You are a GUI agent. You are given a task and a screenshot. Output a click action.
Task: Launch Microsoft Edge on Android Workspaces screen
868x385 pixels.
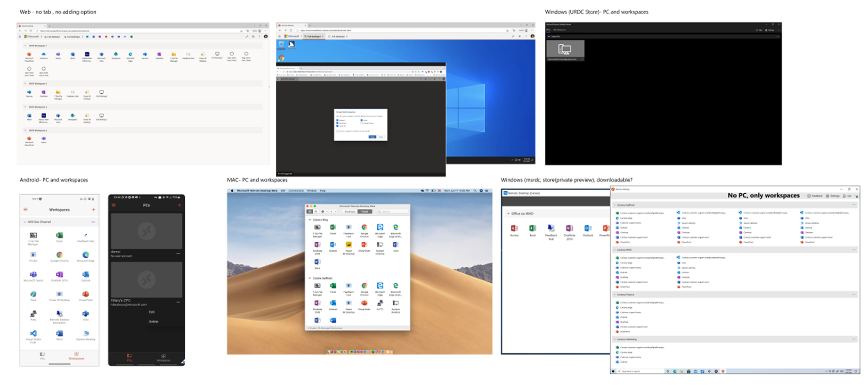tap(85, 257)
